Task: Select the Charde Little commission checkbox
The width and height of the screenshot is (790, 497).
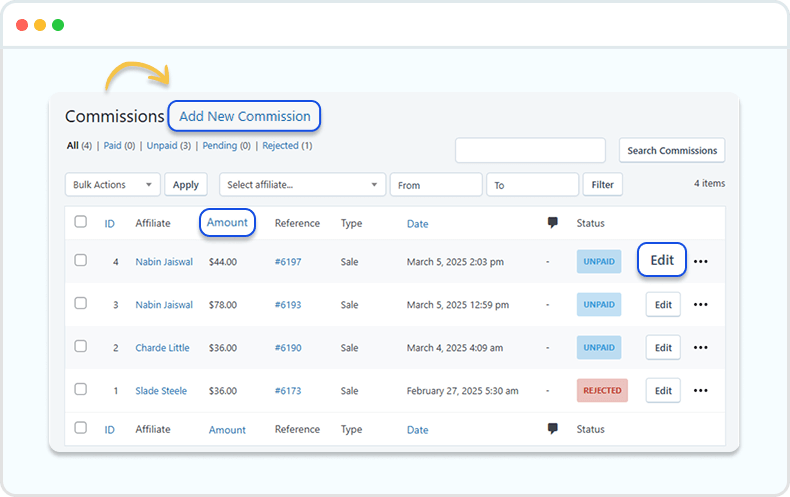Action: click(81, 346)
